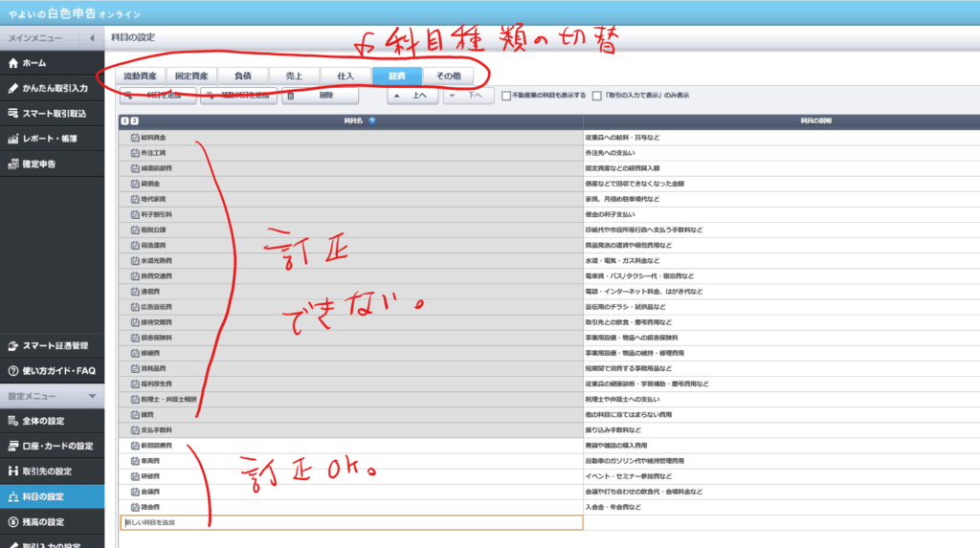The height and width of the screenshot is (548, 980).
Task: Select the その他 tab
Action: click(x=448, y=76)
